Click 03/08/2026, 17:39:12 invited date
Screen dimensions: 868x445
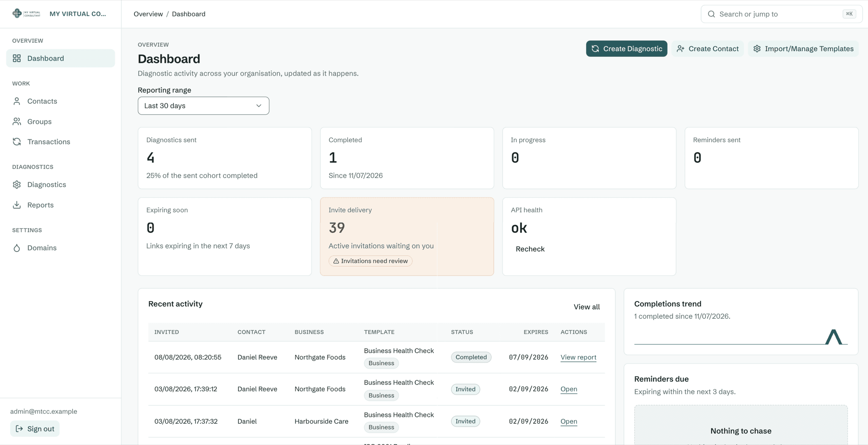pos(186,389)
